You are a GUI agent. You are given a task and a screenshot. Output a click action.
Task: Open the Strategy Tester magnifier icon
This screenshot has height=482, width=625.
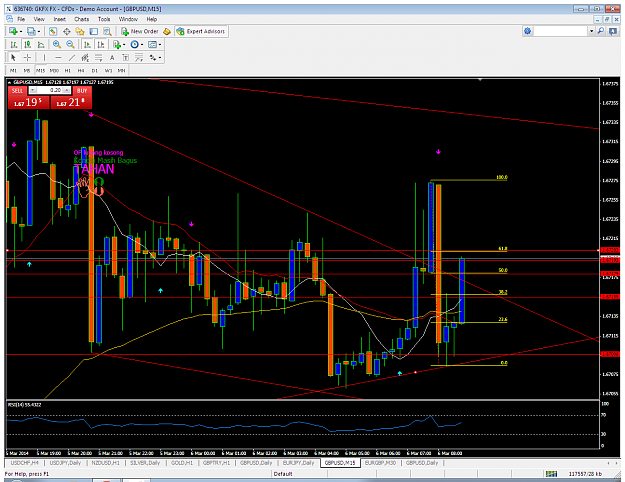point(107,31)
